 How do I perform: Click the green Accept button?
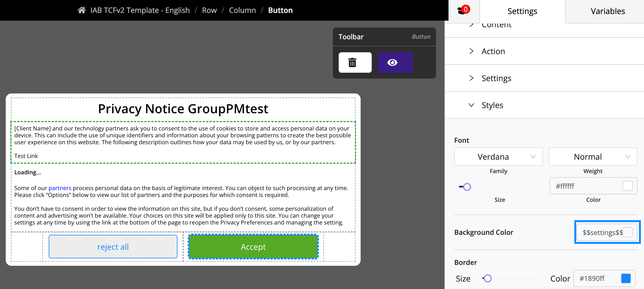pos(253,247)
